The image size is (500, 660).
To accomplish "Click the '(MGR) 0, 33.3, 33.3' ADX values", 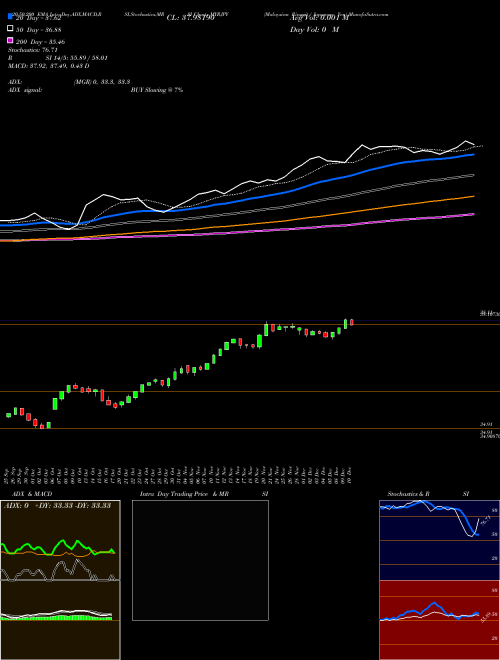I will pyautogui.click(x=102, y=82).
